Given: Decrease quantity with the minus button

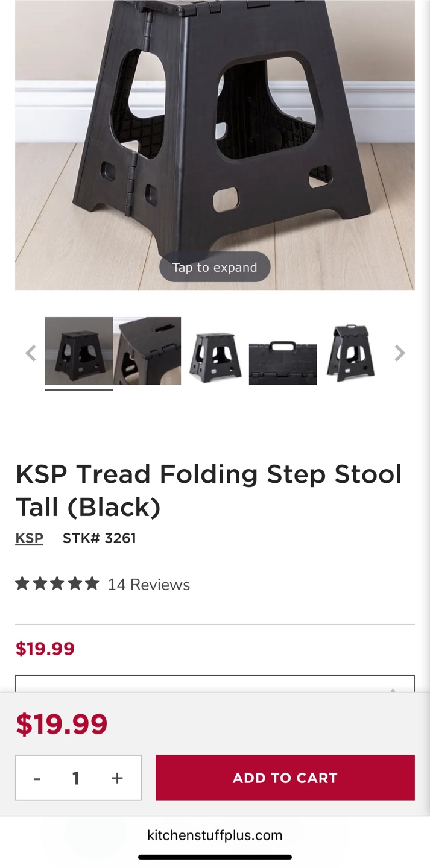Looking at the screenshot, I should [37, 778].
